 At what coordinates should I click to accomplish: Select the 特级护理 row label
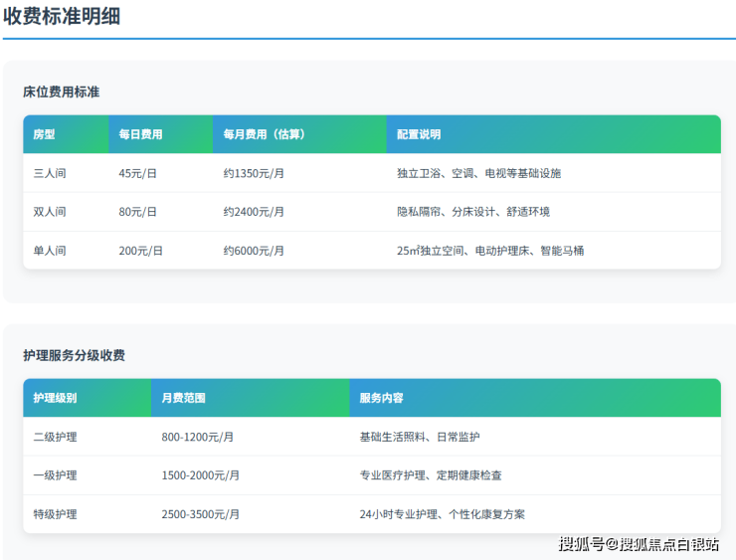point(55,514)
